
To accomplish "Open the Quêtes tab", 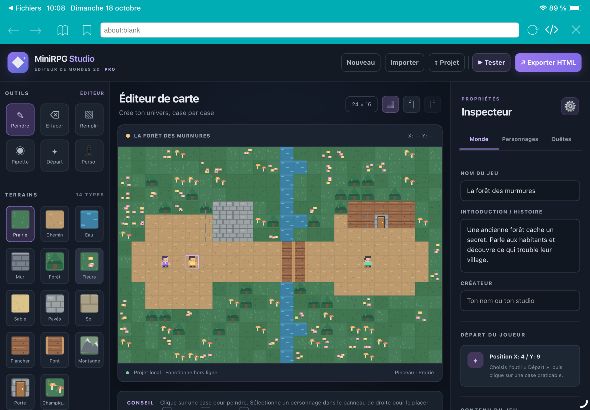I will pyautogui.click(x=561, y=139).
